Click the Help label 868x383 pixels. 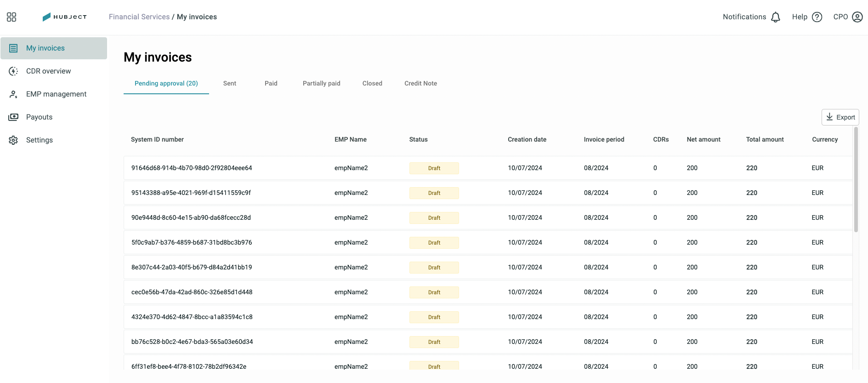pyautogui.click(x=800, y=17)
